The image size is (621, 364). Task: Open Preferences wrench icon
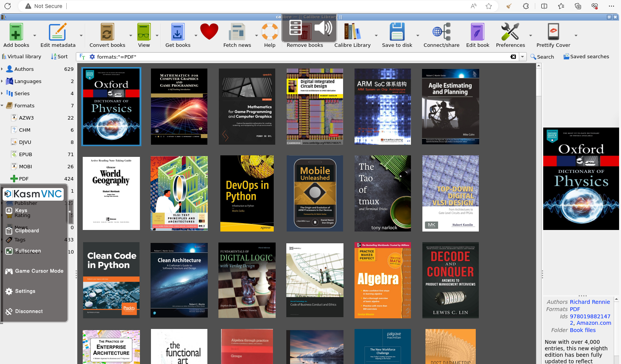pos(510,32)
